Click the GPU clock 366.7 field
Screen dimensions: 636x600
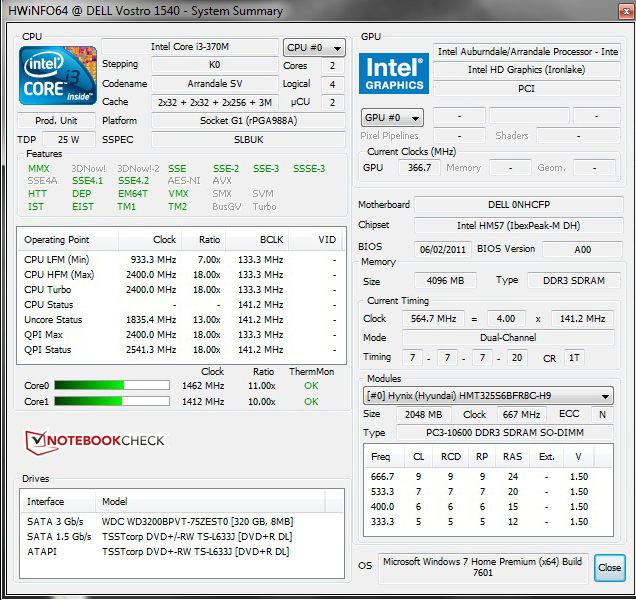coord(419,168)
